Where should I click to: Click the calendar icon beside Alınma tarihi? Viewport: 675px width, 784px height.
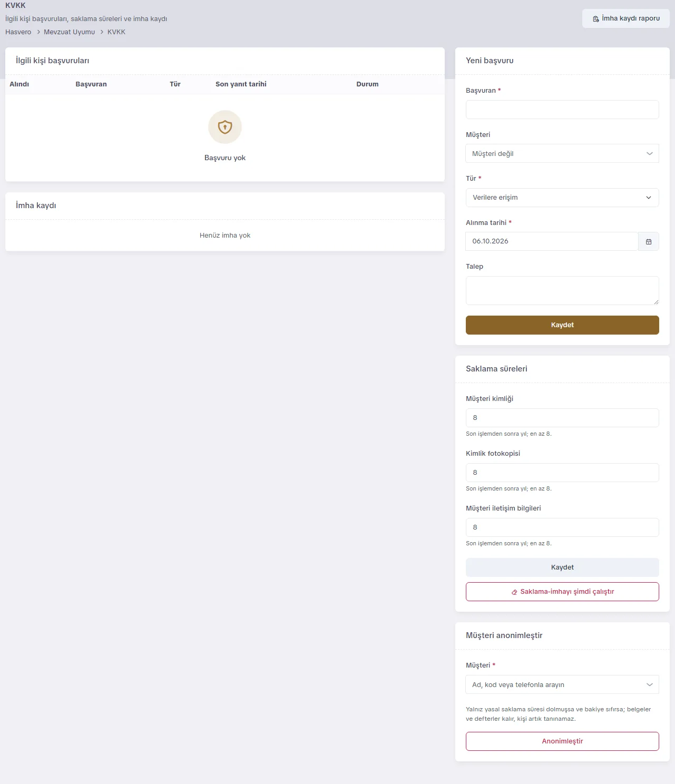(649, 241)
